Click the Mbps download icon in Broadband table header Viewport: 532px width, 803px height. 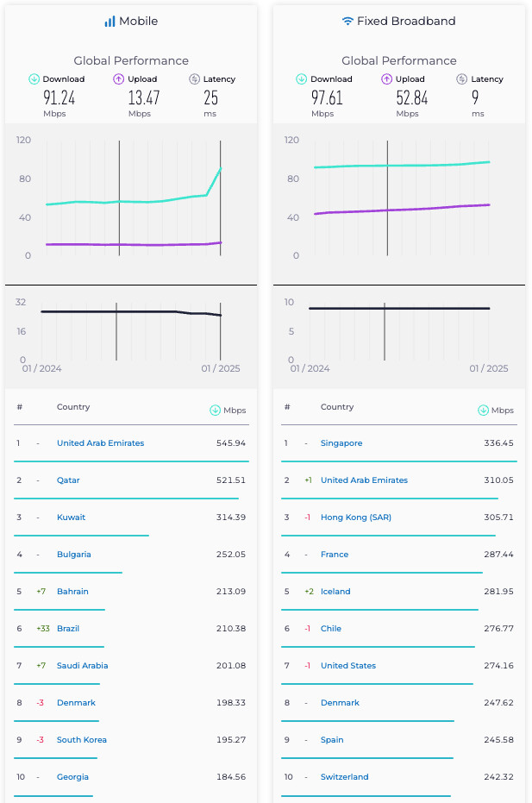[x=484, y=411]
